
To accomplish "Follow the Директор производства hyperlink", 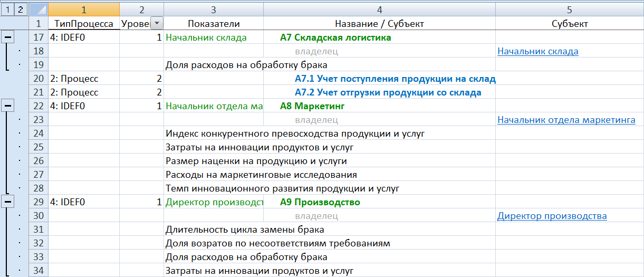I will (552, 216).
